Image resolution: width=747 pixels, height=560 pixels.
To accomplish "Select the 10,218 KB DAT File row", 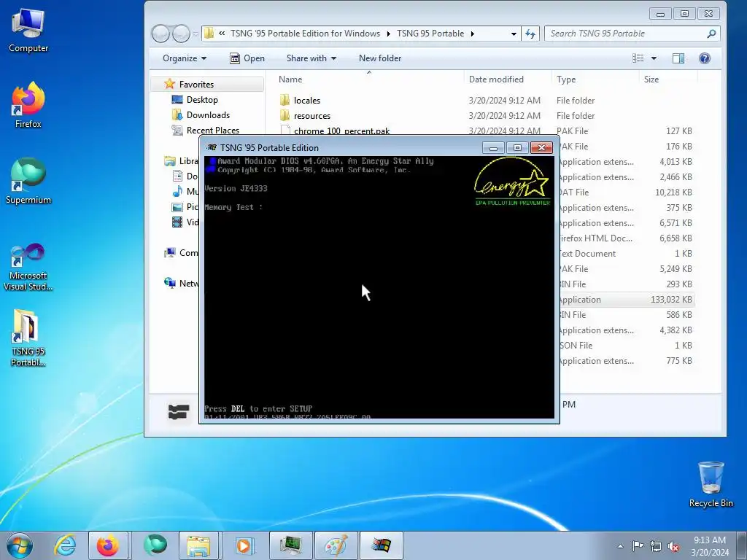I will [627, 192].
